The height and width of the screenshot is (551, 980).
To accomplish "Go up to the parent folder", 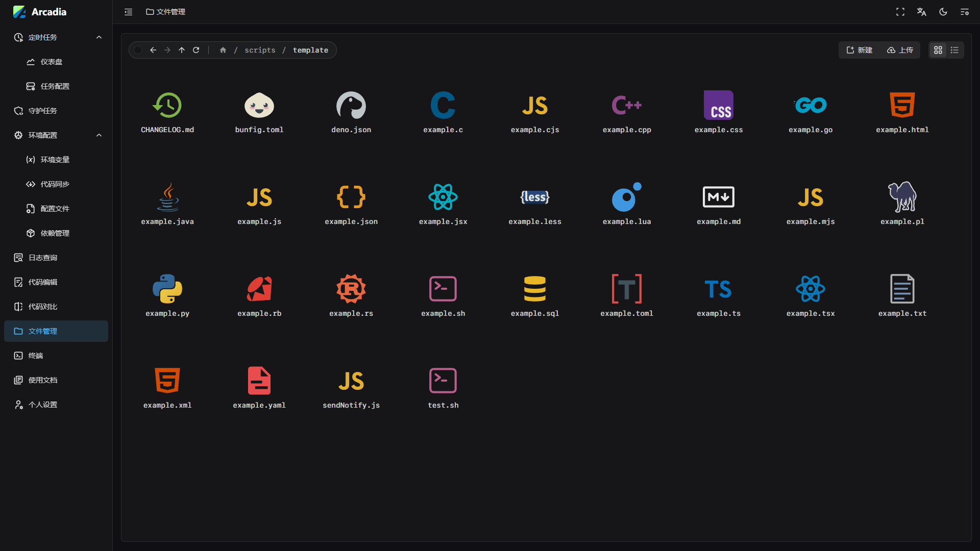I will tap(182, 50).
